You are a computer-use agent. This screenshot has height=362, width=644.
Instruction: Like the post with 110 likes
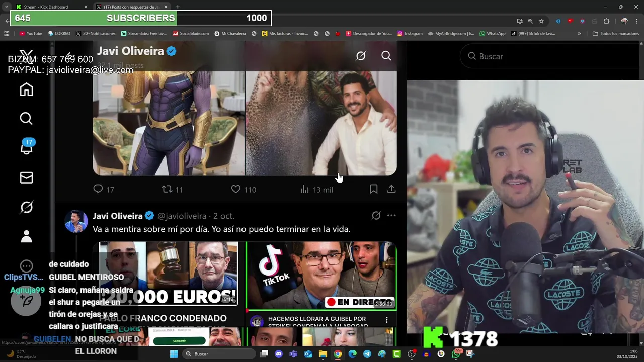click(x=244, y=189)
